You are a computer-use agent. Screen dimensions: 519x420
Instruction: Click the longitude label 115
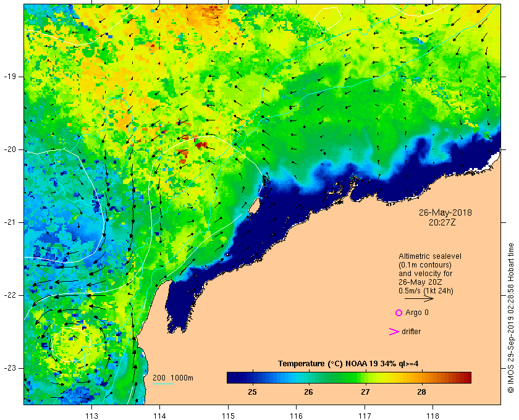(228, 416)
